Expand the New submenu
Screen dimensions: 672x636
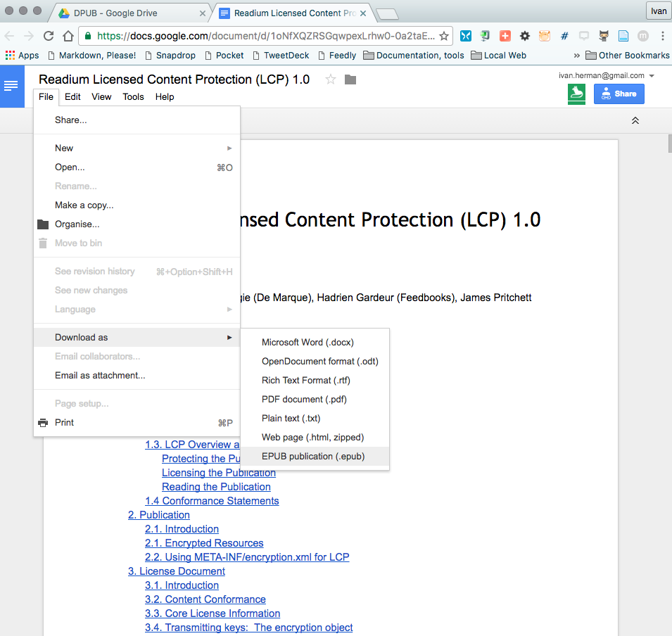coord(137,148)
